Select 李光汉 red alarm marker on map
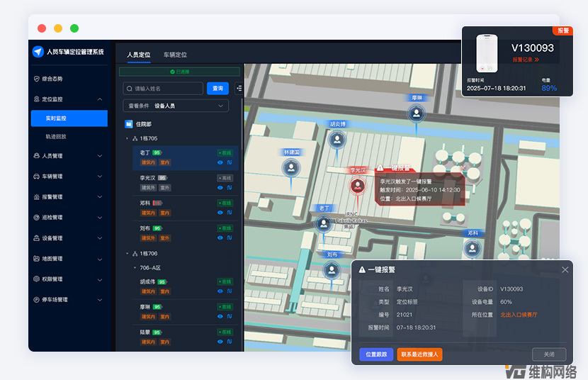The image size is (588, 380). click(x=358, y=186)
